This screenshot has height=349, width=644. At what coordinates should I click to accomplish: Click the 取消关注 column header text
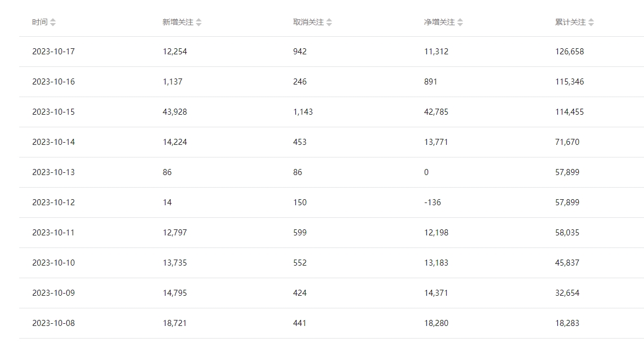click(308, 22)
